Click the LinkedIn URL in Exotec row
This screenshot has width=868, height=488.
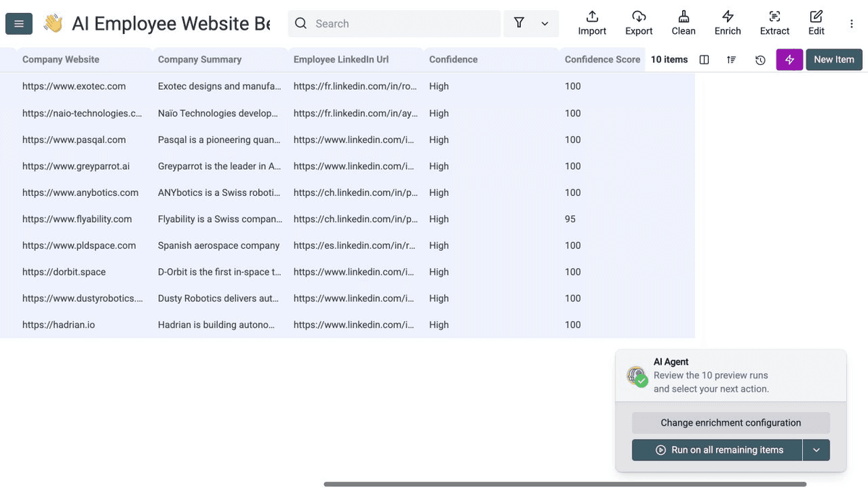355,86
